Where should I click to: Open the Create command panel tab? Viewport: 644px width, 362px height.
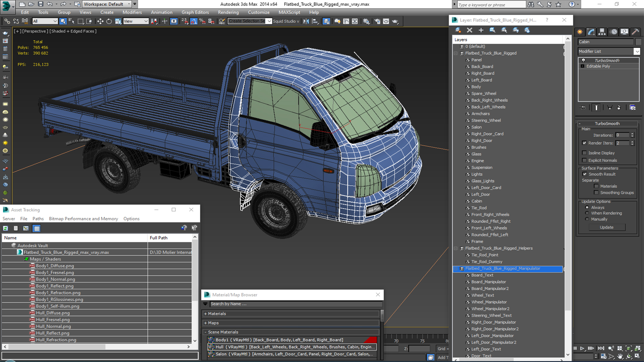point(580,32)
